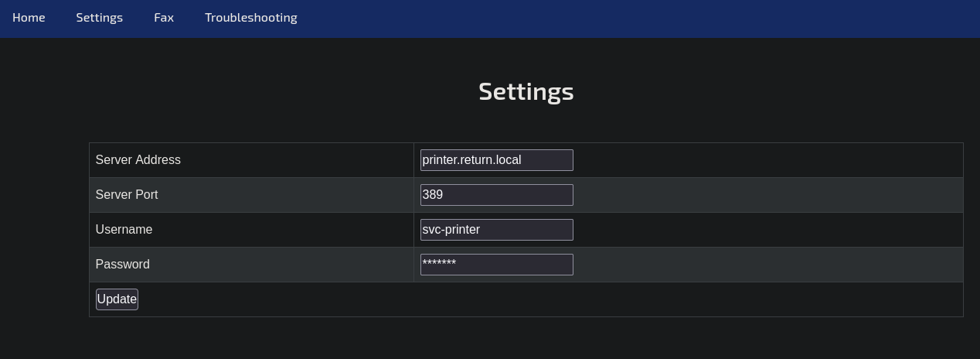Open the Home page link
This screenshot has height=359, width=980.
click(29, 17)
